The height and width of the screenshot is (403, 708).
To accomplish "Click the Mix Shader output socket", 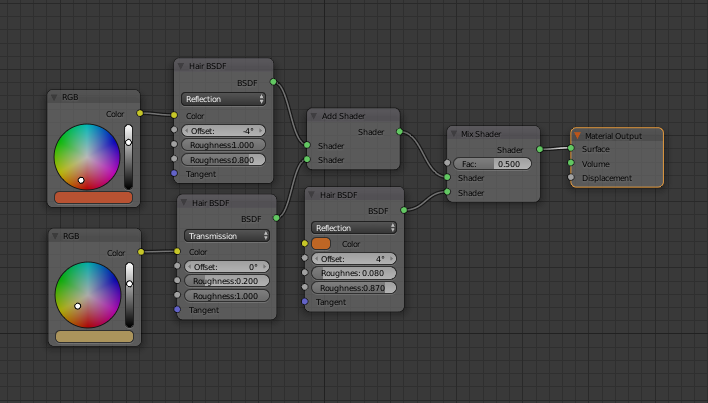I will coord(540,149).
